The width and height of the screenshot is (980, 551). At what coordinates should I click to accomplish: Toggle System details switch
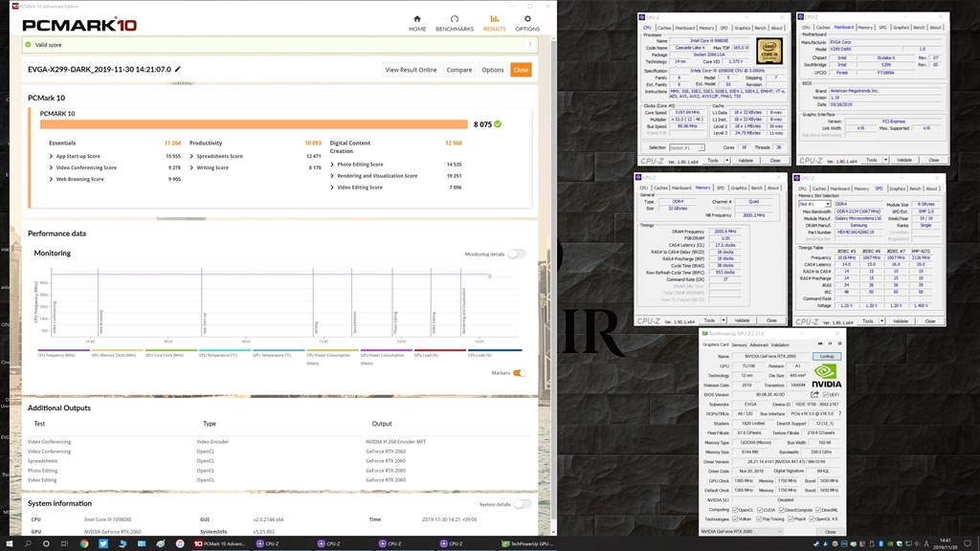pyautogui.click(x=523, y=504)
